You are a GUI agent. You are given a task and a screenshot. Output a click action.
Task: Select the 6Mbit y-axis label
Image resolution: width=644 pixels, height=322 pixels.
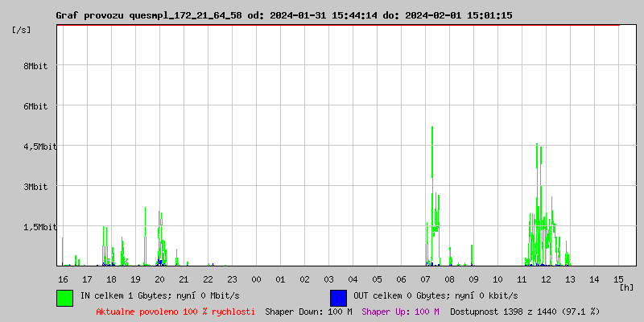pos(35,106)
